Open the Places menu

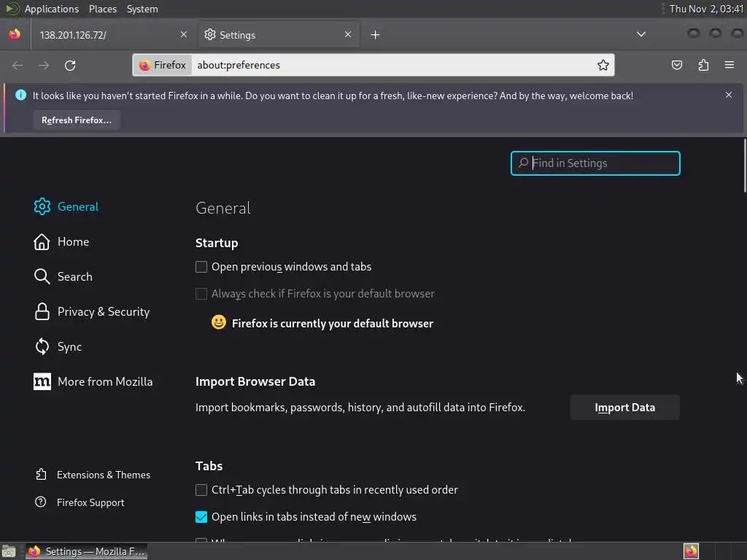coord(103,9)
